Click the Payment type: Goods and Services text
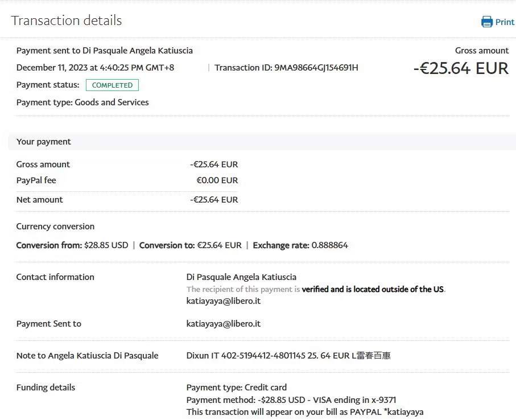 [82, 102]
